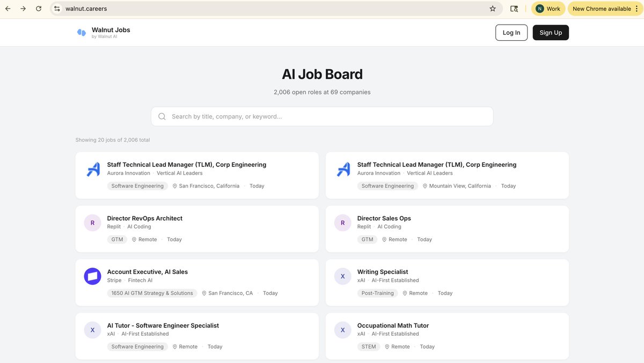Viewport: 644px width, 363px height.
Task: Click the magnifying glass in the search bar
Action: tap(162, 116)
